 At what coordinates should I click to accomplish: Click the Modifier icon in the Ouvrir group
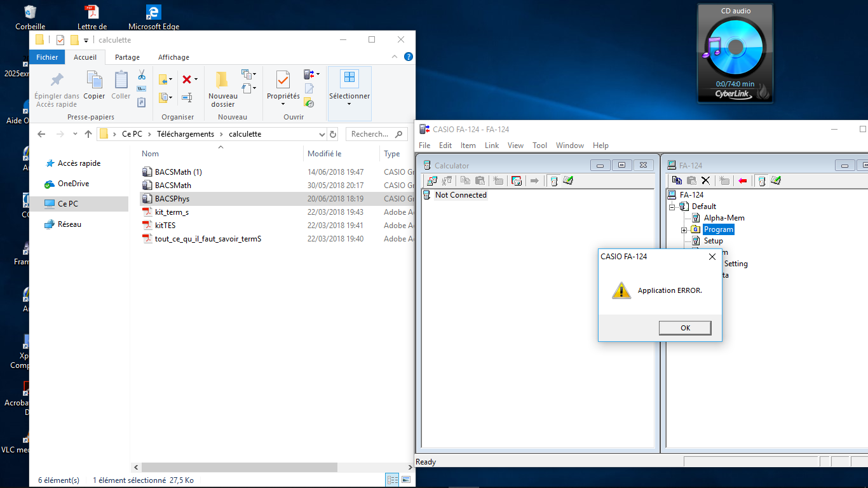point(309,88)
